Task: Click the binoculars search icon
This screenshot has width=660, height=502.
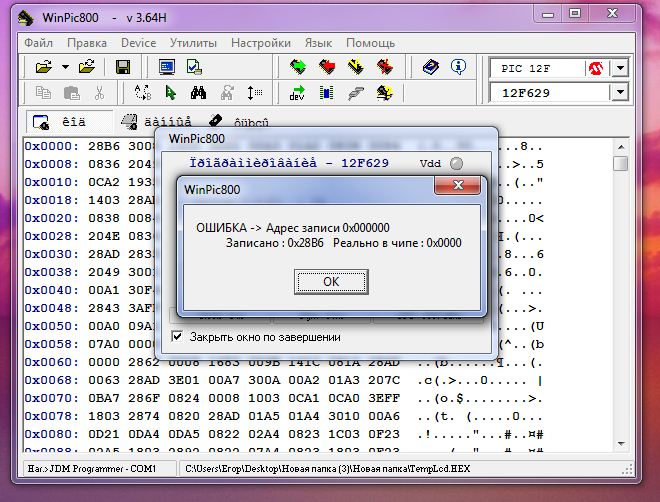Action: pos(198,93)
